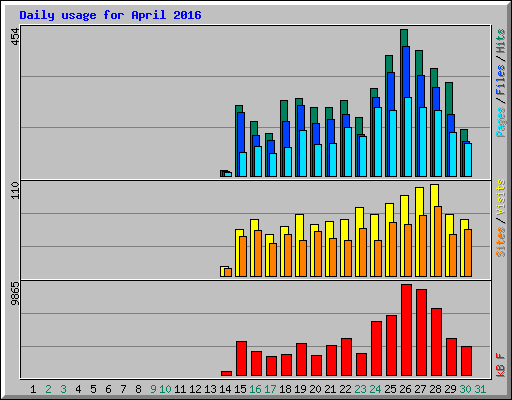Click the cyan Pages bar for day 26
512x400 pixels.
(408, 137)
